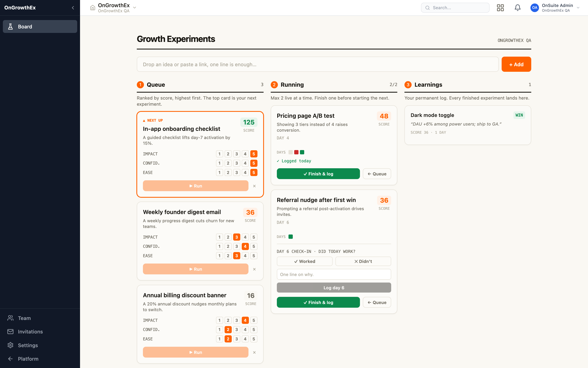This screenshot has height=368, width=588.
Task: Send Pricing page A/B test back to Queue
Action: pyautogui.click(x=377, y=174)
